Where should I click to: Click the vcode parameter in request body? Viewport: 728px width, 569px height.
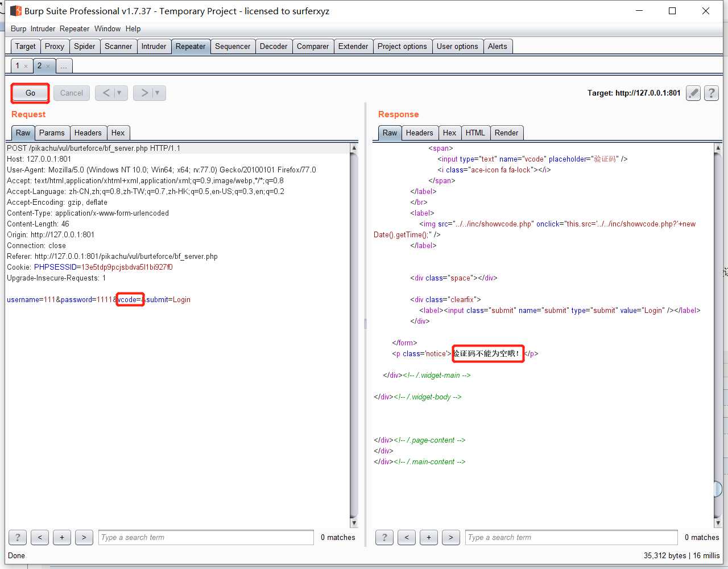click(130, 299)
